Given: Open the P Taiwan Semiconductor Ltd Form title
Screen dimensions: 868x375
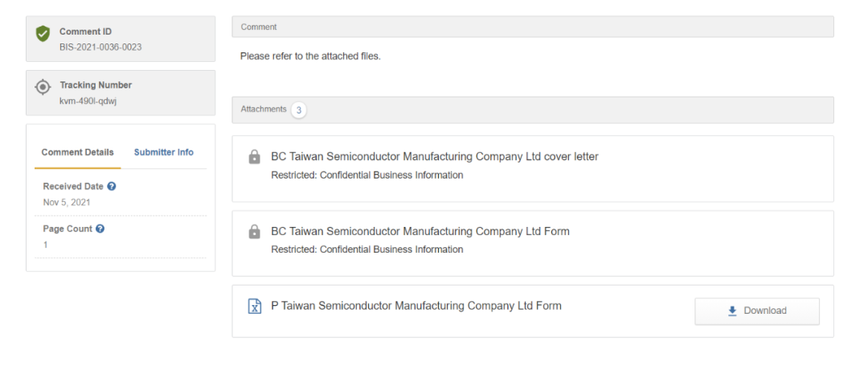Looking at the screenshot, I should coord(416,307).
